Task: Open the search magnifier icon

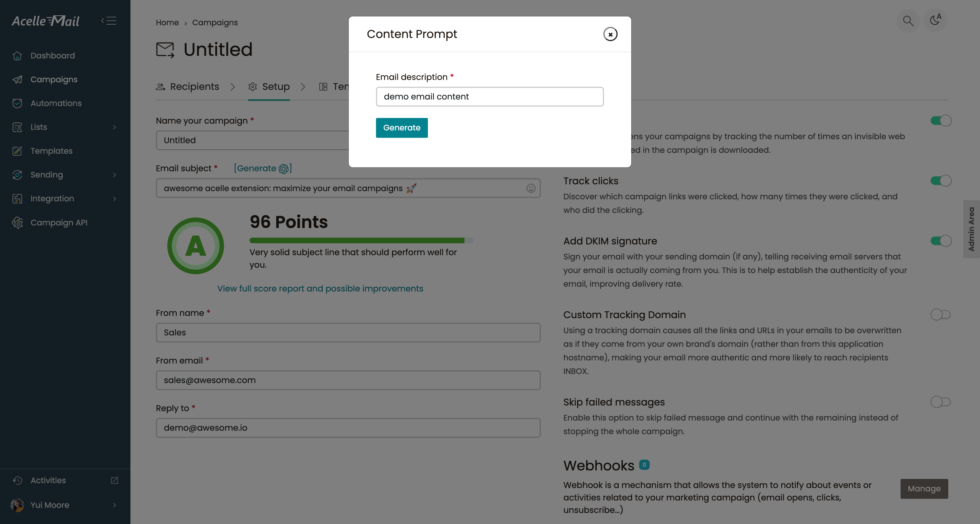Action: click(x=908, y=20)
